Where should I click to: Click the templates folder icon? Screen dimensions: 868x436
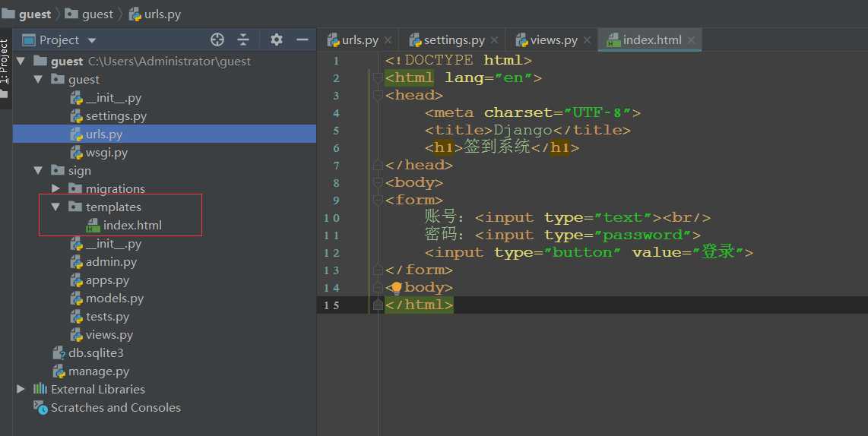[75, 207]
